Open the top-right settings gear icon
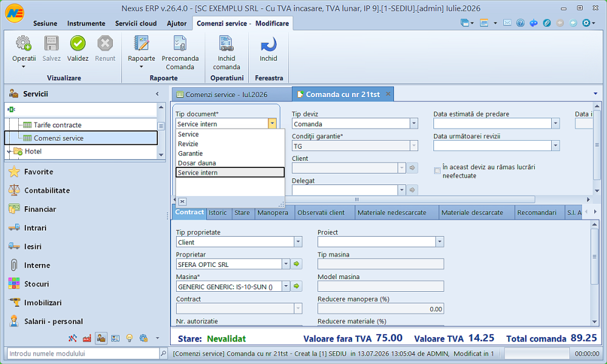The width and height of the screenshot is (607, 364). [586, 23]
